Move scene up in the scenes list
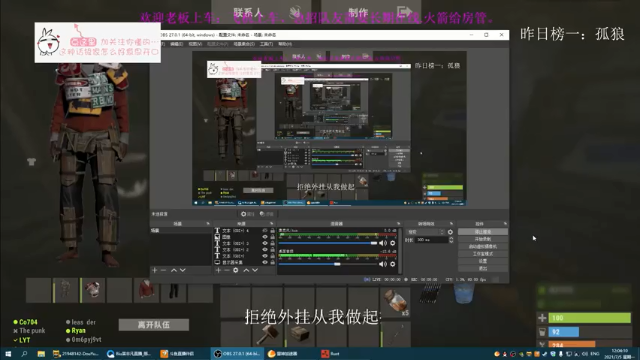 coord(173,270)
